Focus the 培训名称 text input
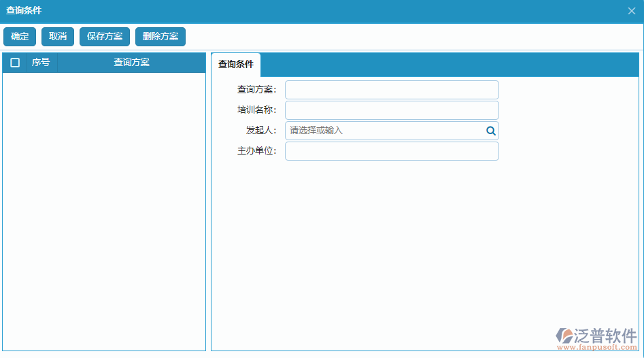This screenshot has width=644, height=358. click(391, 110)
